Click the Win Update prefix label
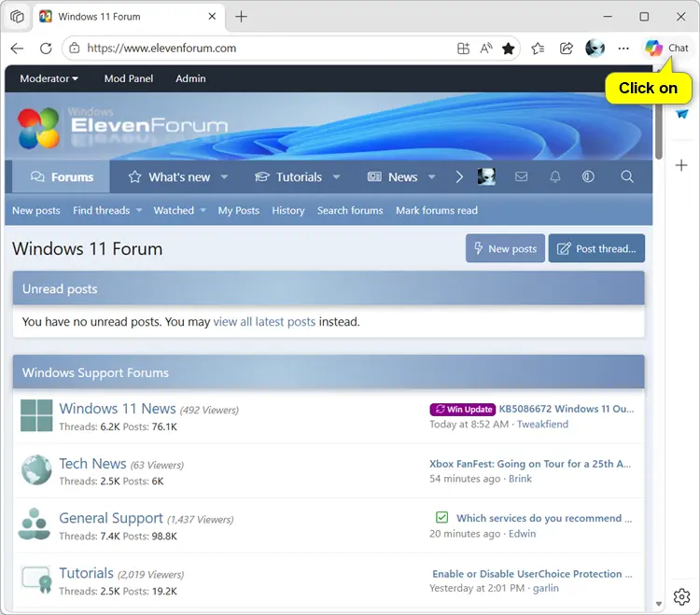 (463, 410)
